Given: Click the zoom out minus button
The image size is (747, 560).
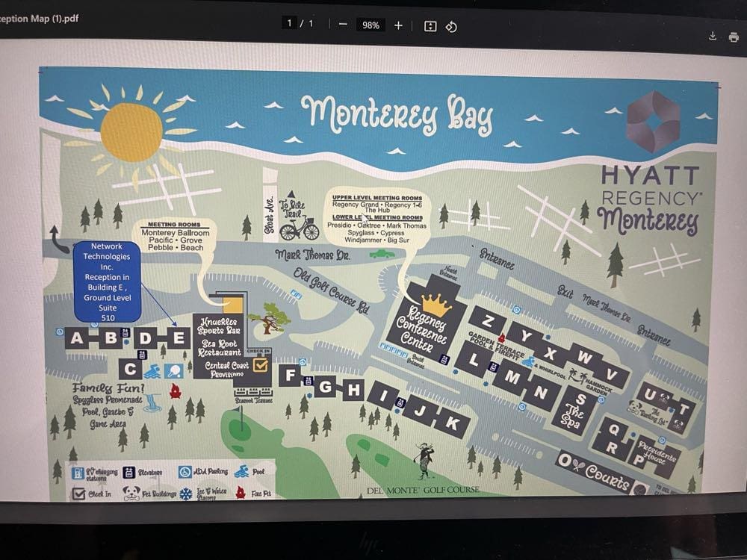Looking at the screenshot, I should tap(343, 25).
